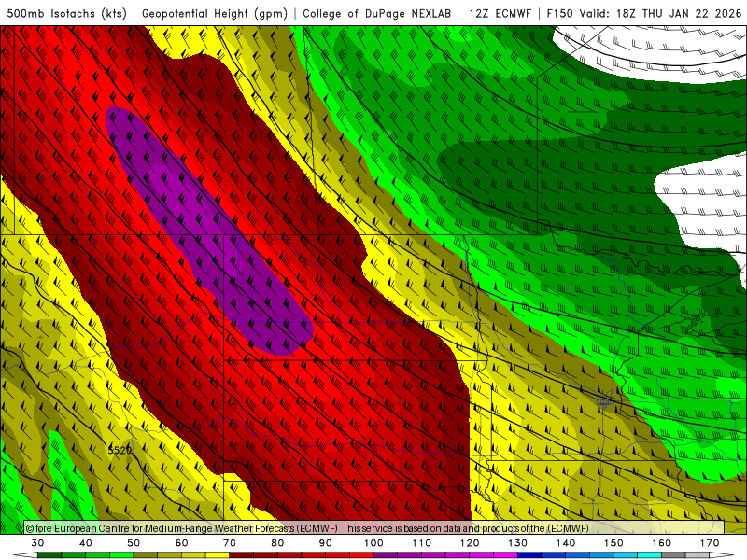Select the cyan swatch ending at 160
This screenshot has height=560, width=747.
650,555
